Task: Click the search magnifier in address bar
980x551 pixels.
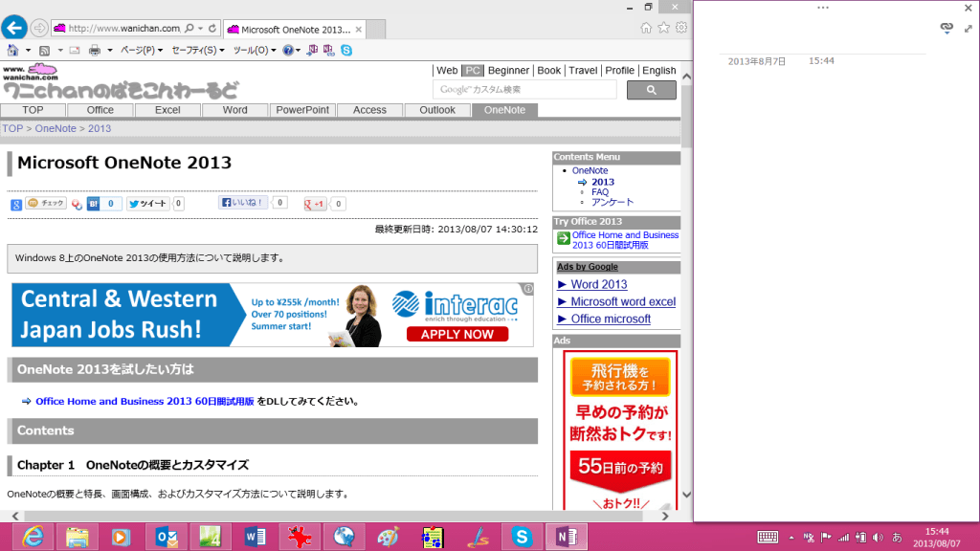Action: 189,28
